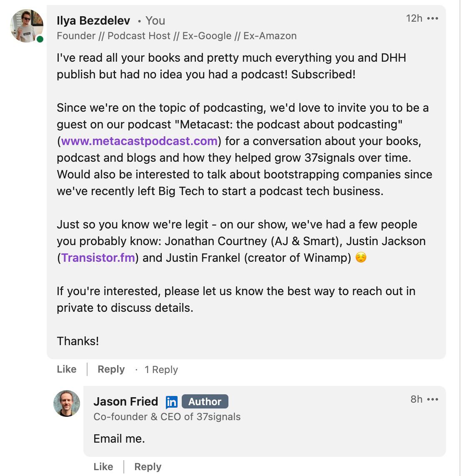This screenshot has height=476, width=461.
Task: Like Jason Fried's "Email me." reply
Action: point(103,467)
